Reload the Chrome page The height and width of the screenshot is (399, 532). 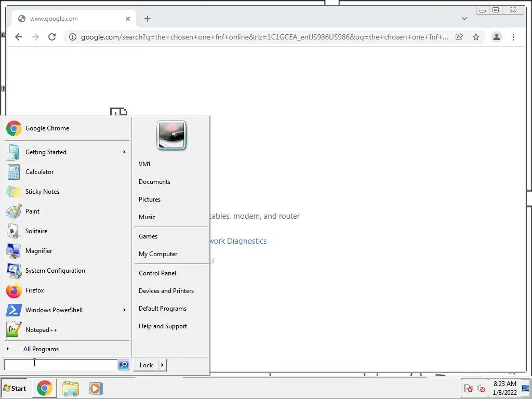click(52, 37)
